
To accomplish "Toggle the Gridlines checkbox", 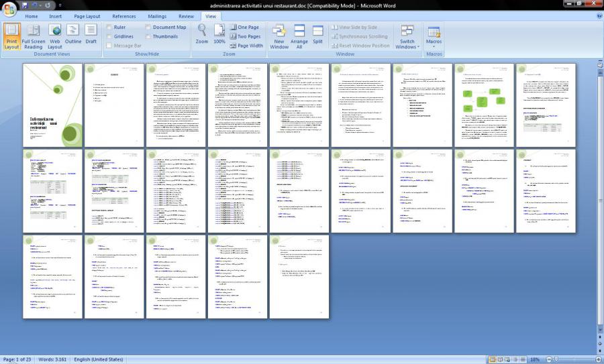I will 109,37.
